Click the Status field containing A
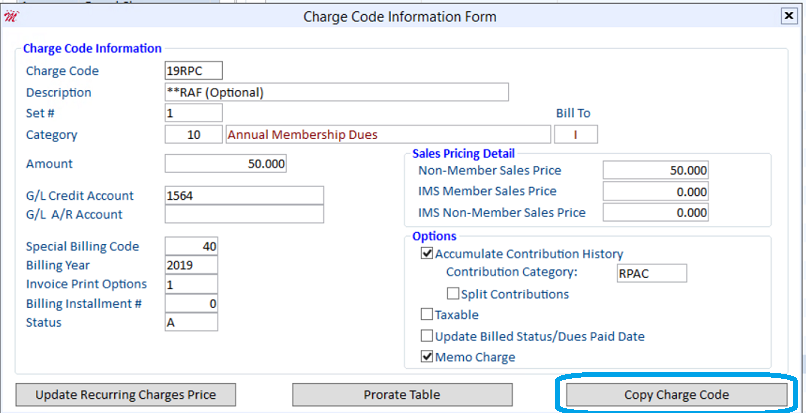This screenshot has width=806, height=413. click(191, 322)
